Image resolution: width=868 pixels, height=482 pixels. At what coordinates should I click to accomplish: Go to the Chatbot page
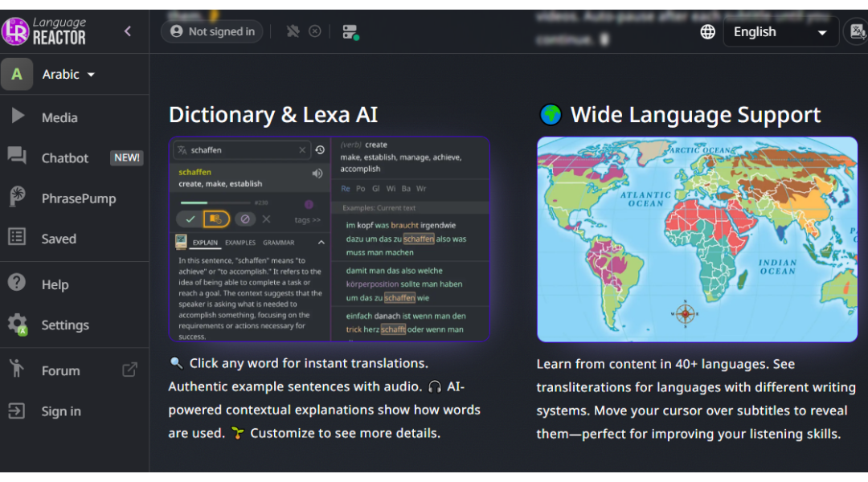(65, 158)
